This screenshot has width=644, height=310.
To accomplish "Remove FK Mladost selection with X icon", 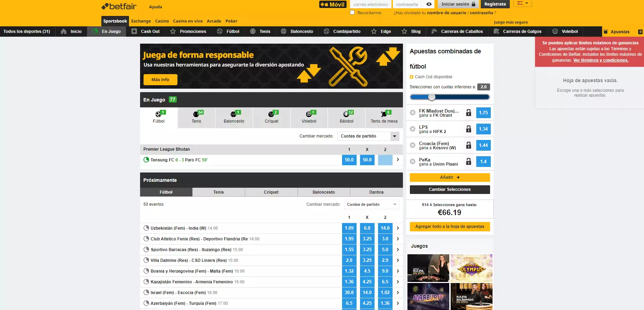I will pos(413,113).
